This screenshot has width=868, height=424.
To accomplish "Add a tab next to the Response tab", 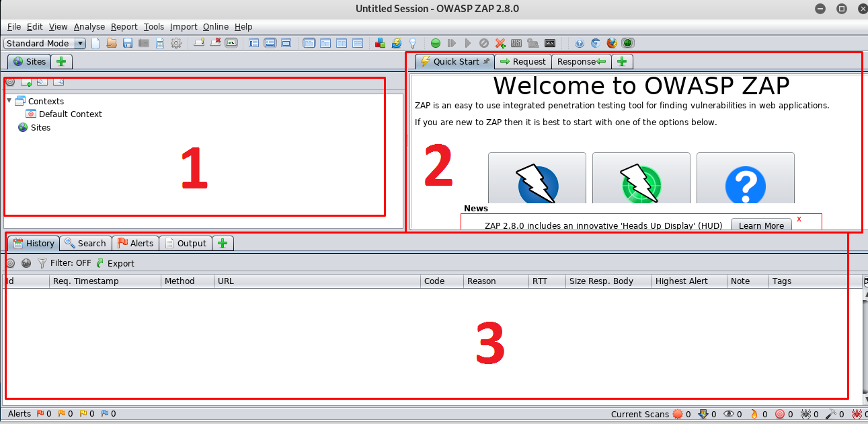I will [x=622, y=61].
